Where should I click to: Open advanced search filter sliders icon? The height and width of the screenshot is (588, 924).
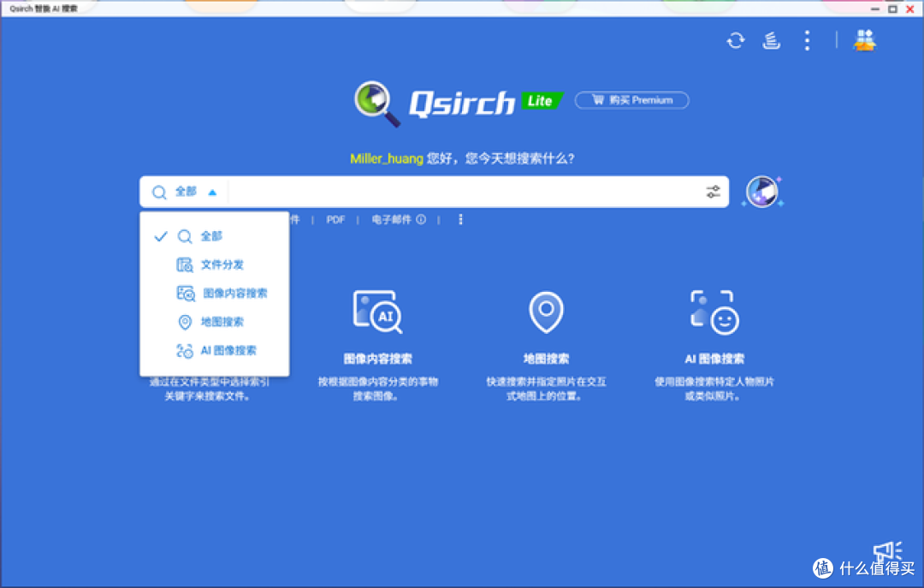713,192
